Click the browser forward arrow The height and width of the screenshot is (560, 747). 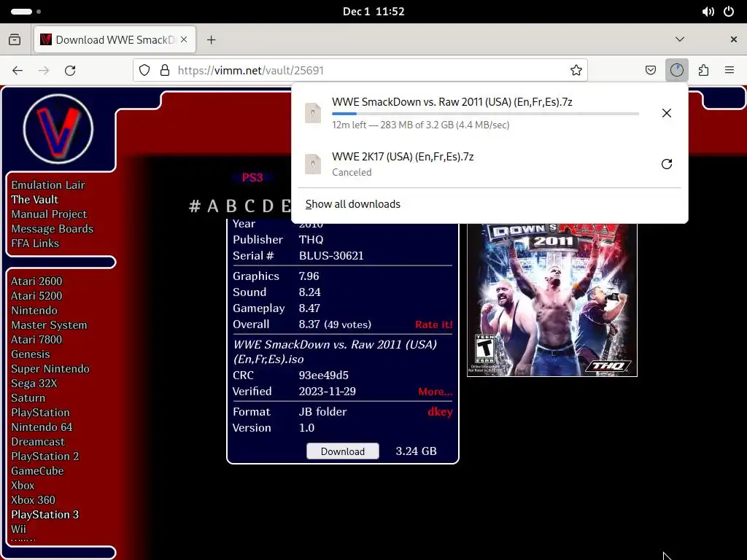pos(44,71)
